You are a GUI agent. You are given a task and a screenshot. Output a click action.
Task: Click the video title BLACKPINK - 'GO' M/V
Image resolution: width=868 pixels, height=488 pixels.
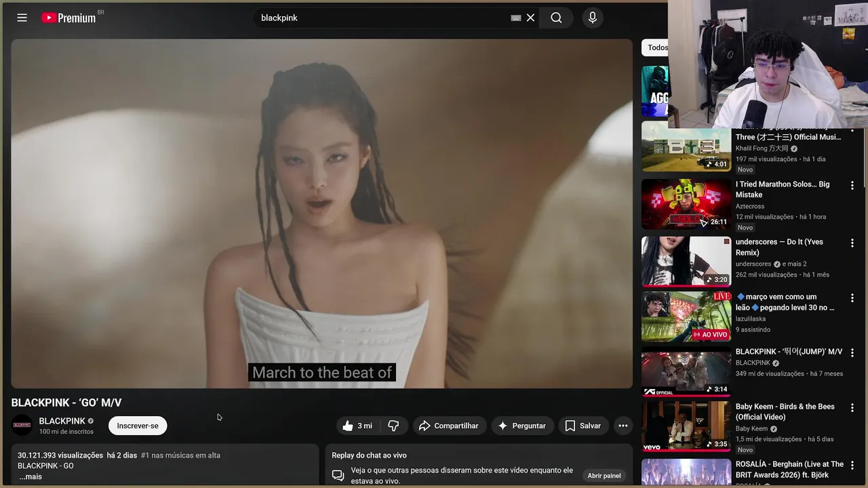(x=66, y=403)
